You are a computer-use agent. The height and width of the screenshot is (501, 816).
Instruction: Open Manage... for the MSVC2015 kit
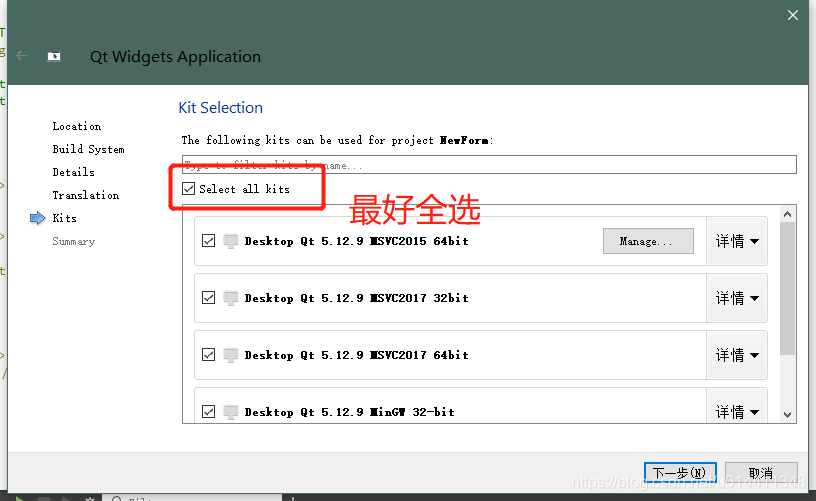pyautogui.click(x=648, y=241)
